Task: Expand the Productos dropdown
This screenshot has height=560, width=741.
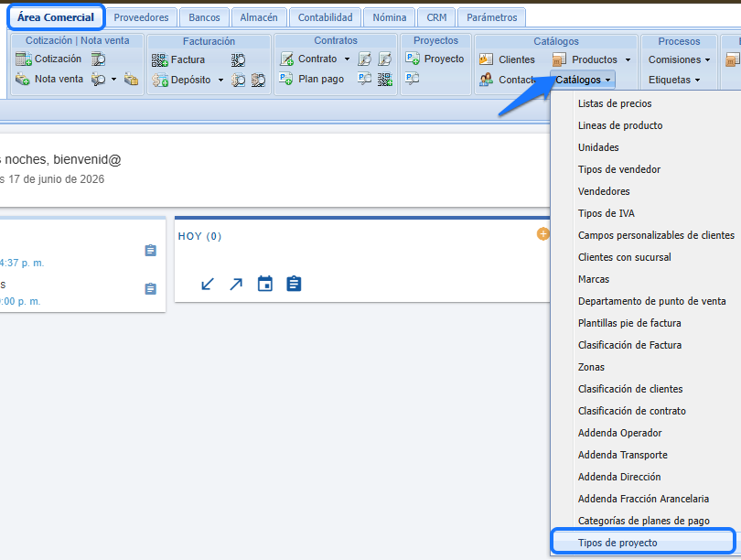Action: [628, 60]
